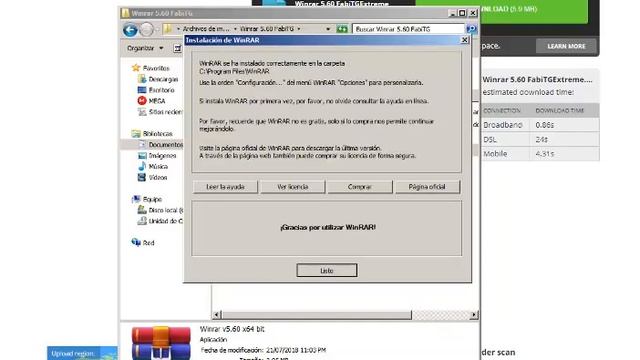Viewport: 640px width, 360px height.
Task: Open Vídeos library
Action: [x=158, y=178]
